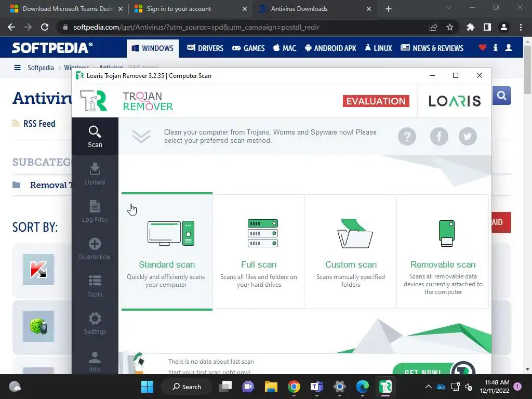The height and width of the screenshot is (399, 532).
Task: Switch to Sign in to your account tab
Action: click(191, 9)
